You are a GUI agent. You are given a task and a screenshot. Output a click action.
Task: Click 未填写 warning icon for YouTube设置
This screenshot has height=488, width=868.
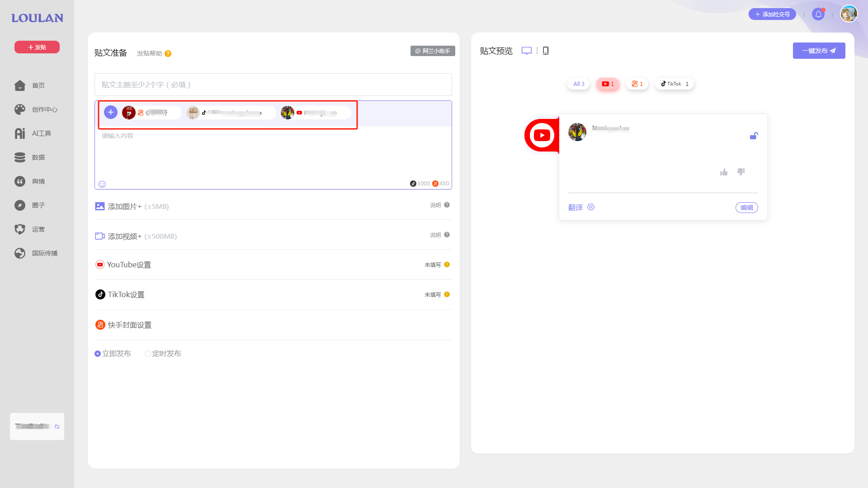[447, 265]
